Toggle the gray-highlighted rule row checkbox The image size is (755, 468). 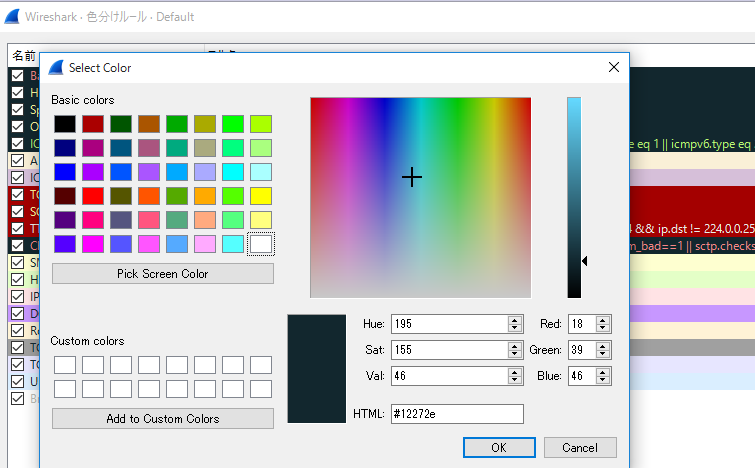click(17, 347)
